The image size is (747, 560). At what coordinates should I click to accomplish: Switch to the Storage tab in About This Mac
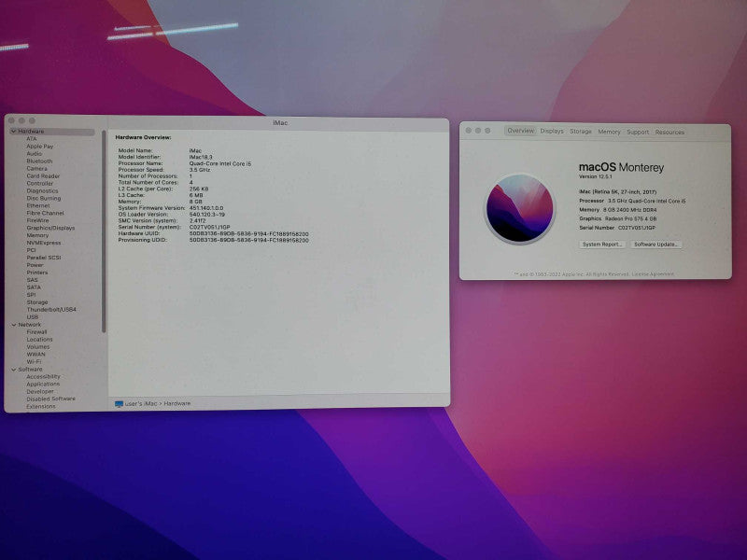(581, 132)
